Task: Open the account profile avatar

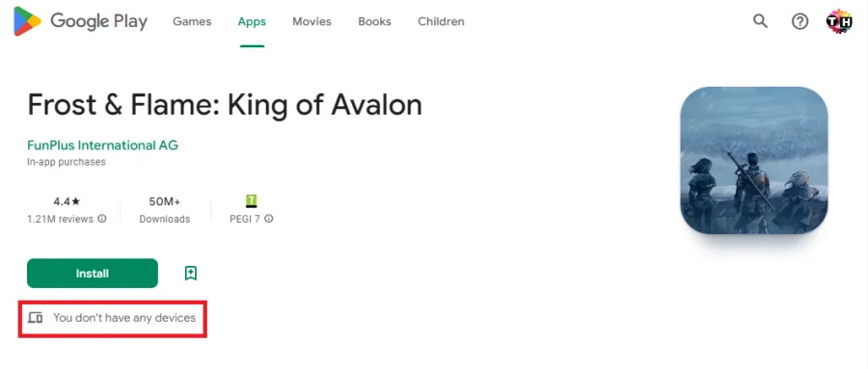Action: [x=839, y=21]
